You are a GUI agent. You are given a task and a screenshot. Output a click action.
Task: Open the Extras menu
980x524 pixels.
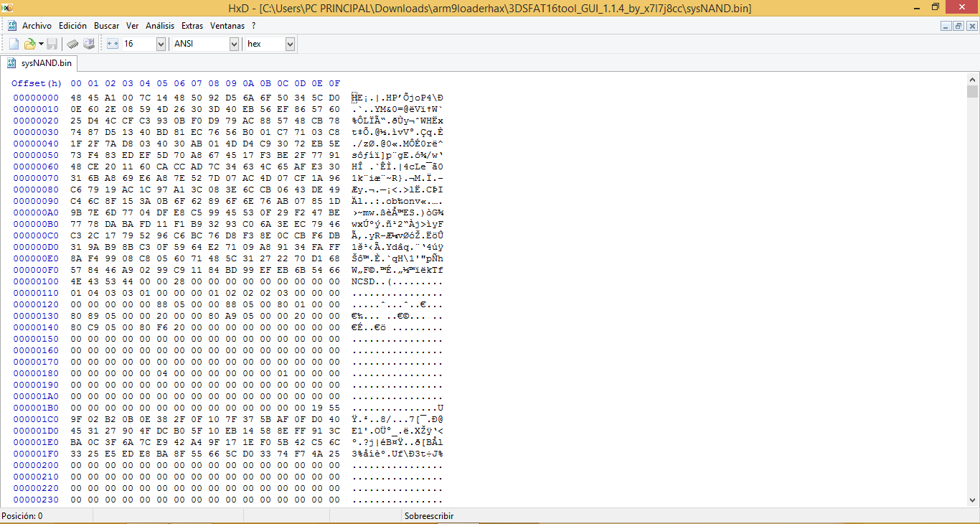click(x=192, y=25)
